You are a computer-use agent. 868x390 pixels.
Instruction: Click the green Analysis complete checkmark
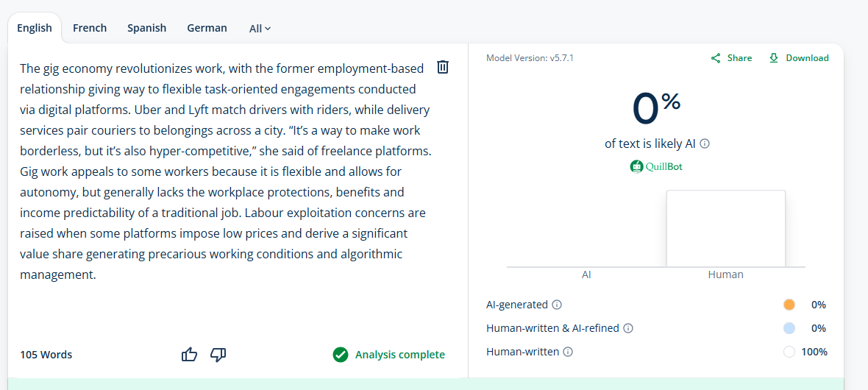[x=340, y=355]
